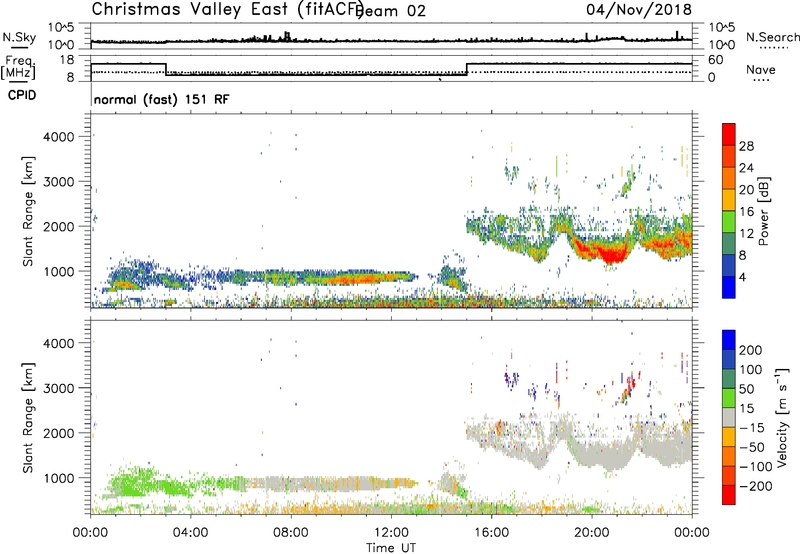Click the '60' tick on the Nave axis
Screen dimensions: 800x554
click(x=716, y=60)
